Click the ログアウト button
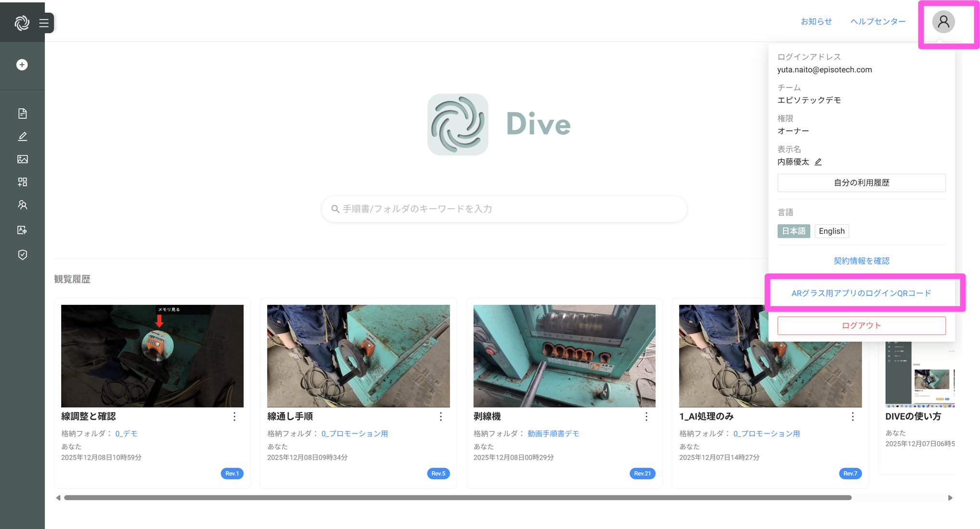The height and width of the screenshot is (529, 980). (861, 326)
